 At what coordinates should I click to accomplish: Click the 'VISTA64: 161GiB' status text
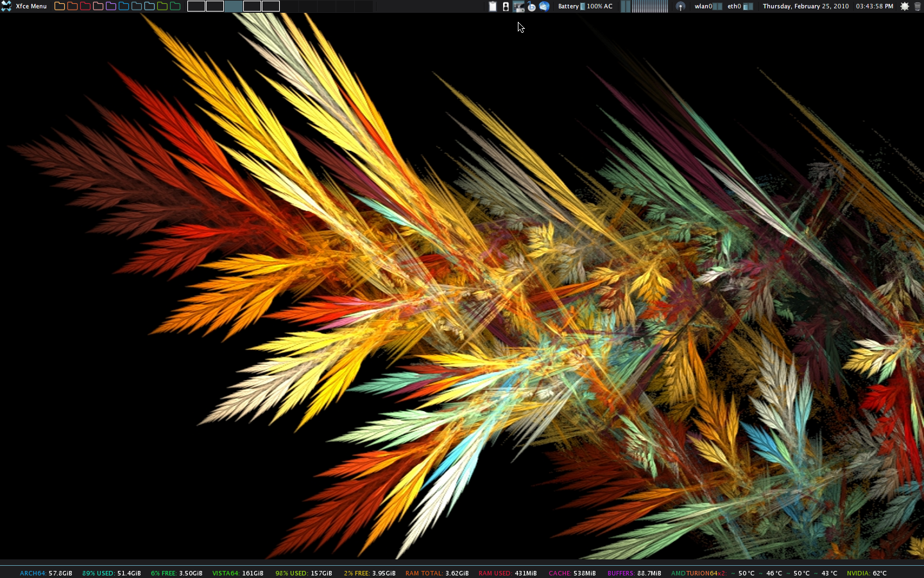click(238, 573)
